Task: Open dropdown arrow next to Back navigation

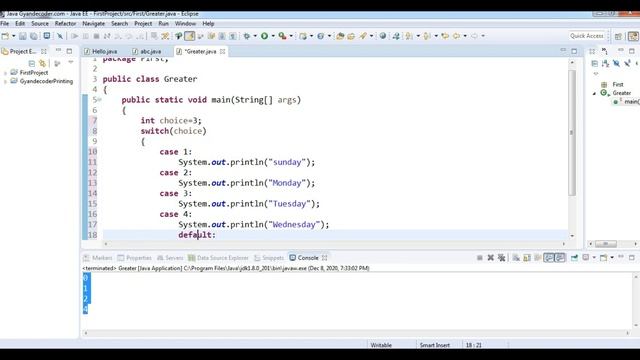Action: [x=465, y=36]
